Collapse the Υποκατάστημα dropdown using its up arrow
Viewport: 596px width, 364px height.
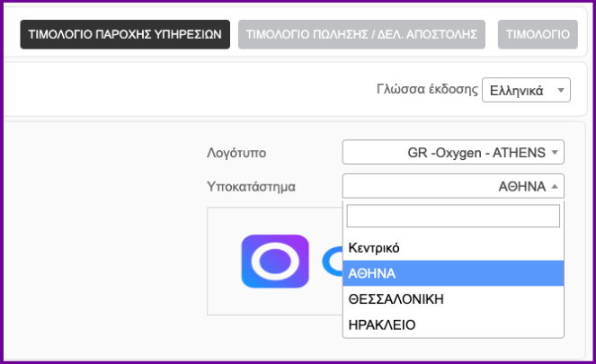click(556, 187)
